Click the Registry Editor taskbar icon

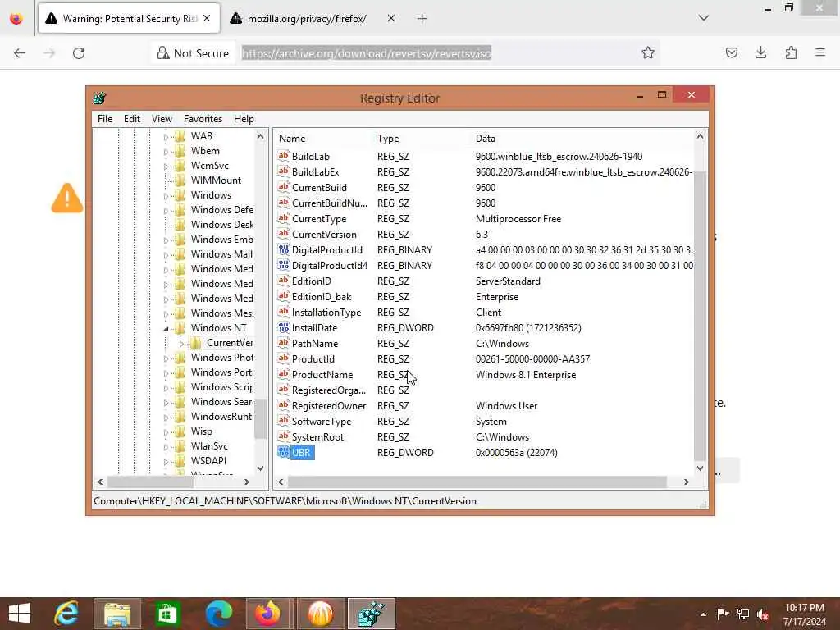[x=372, y=614]
